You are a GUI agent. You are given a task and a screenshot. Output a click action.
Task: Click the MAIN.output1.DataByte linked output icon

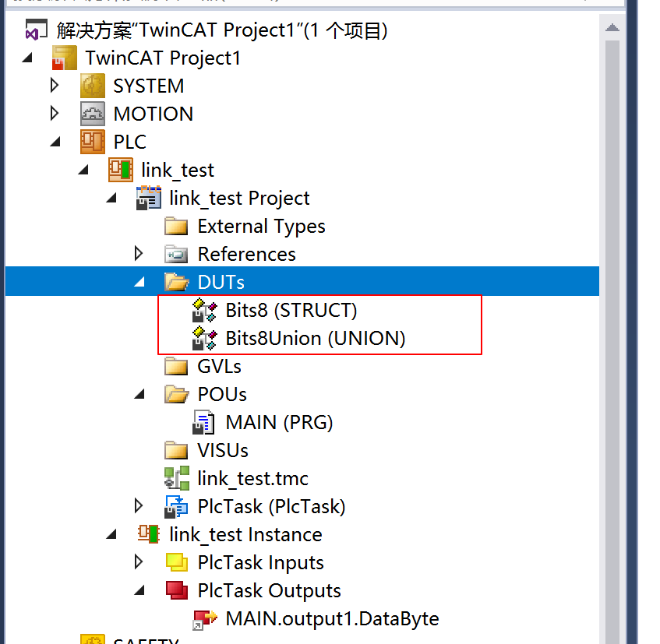tap(205, 619)
